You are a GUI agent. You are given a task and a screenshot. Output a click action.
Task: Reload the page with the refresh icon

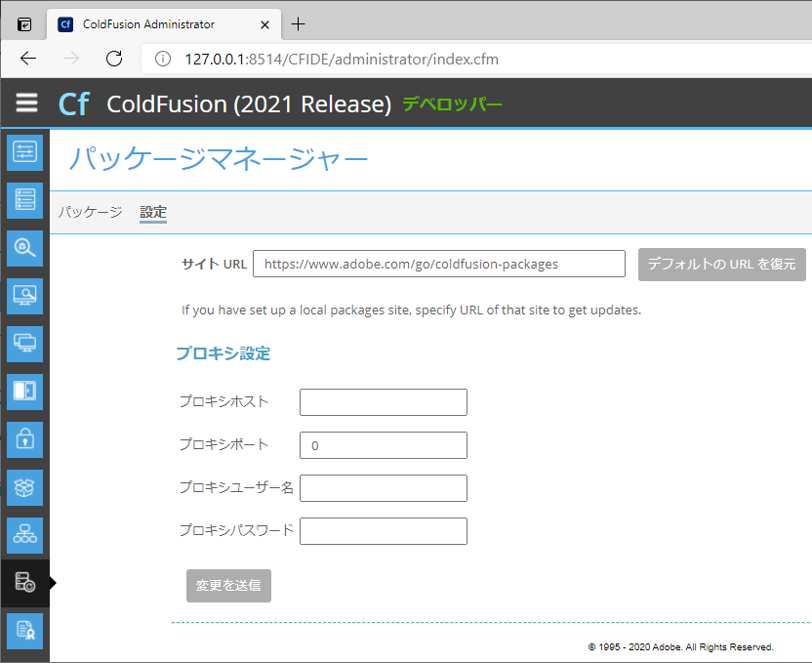(x=113, y=59)
